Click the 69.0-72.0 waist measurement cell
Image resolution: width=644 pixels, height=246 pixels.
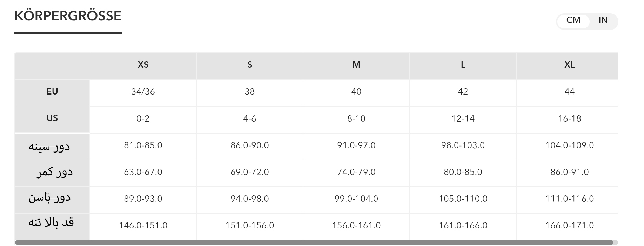pyautogui.click(x=250, y=172)
